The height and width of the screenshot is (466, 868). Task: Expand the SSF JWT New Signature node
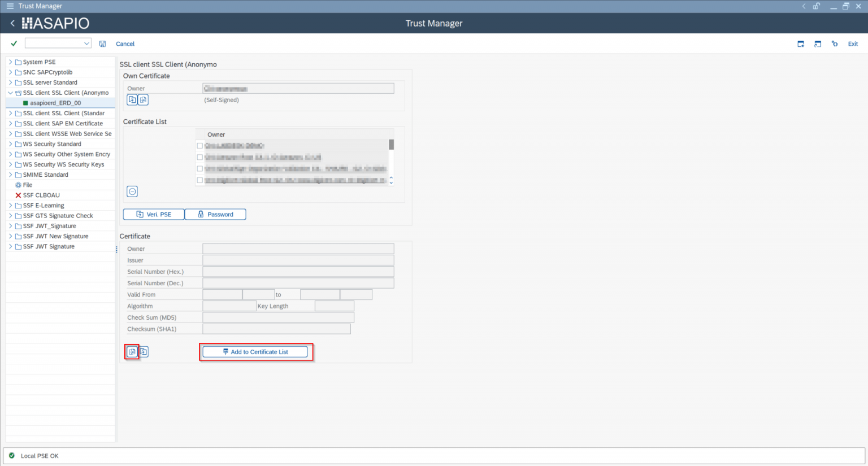pyautogui.click(x=10, y=236)
